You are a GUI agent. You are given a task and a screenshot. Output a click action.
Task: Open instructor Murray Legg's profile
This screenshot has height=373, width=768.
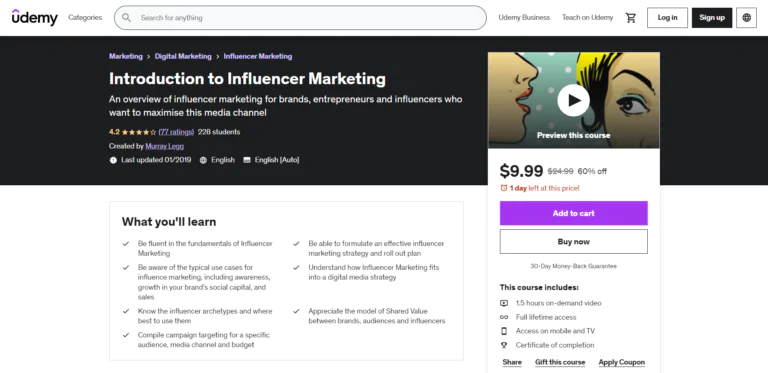(x=165, y=146)
